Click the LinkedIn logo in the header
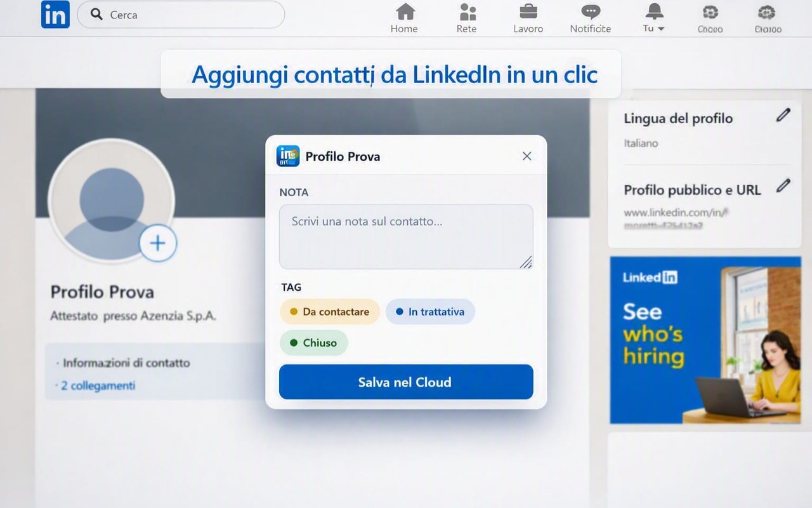 click(55, 15)
